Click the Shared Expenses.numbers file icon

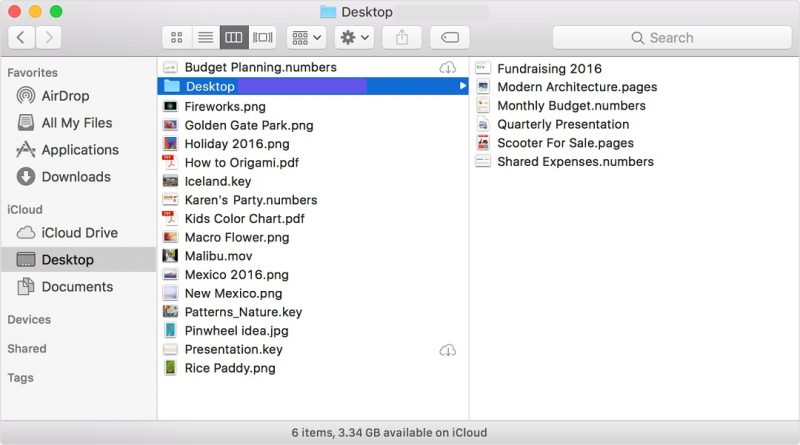483,162
